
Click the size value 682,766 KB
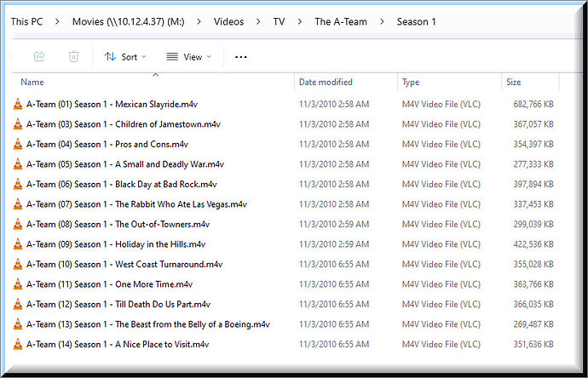pos(533,104)
